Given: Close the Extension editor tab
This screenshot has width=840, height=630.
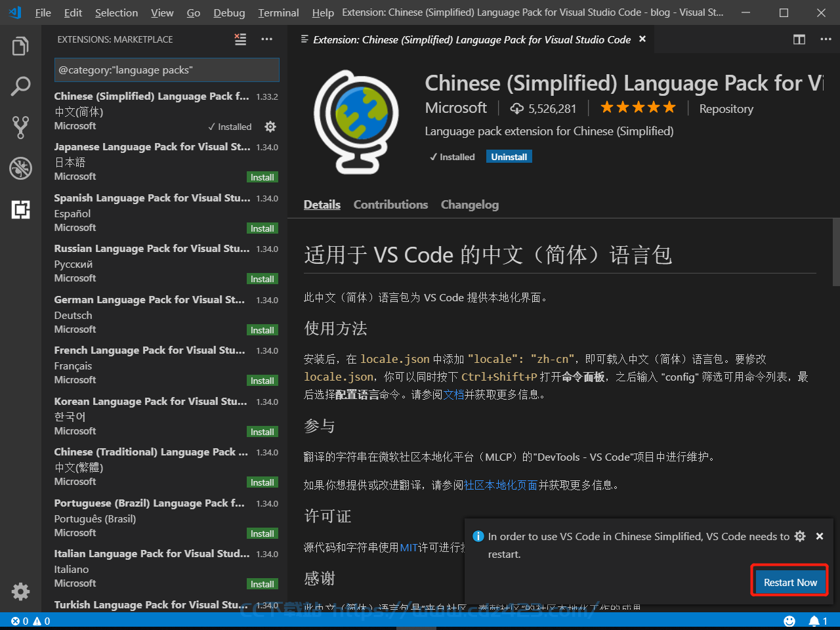Looking at the screenshot, I should pyautogui.click(x=642, y=39).
